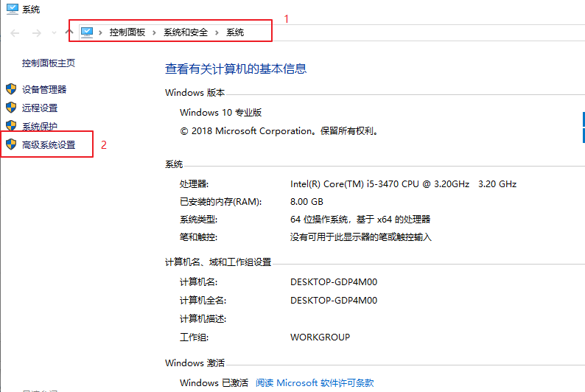
Task: Click 没有可用于此显示器的笔或触控输入 text
Action: click(361, 237)
